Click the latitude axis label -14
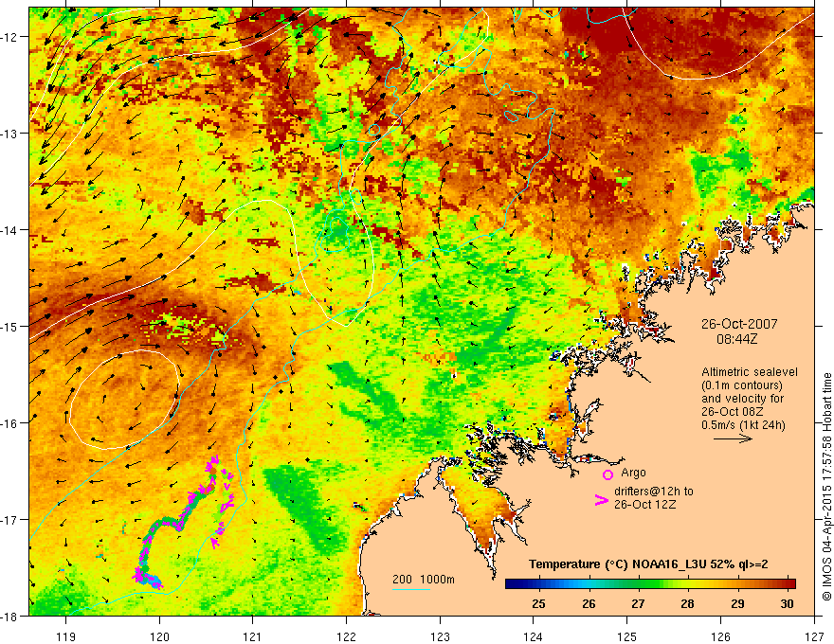 [10, 230]
